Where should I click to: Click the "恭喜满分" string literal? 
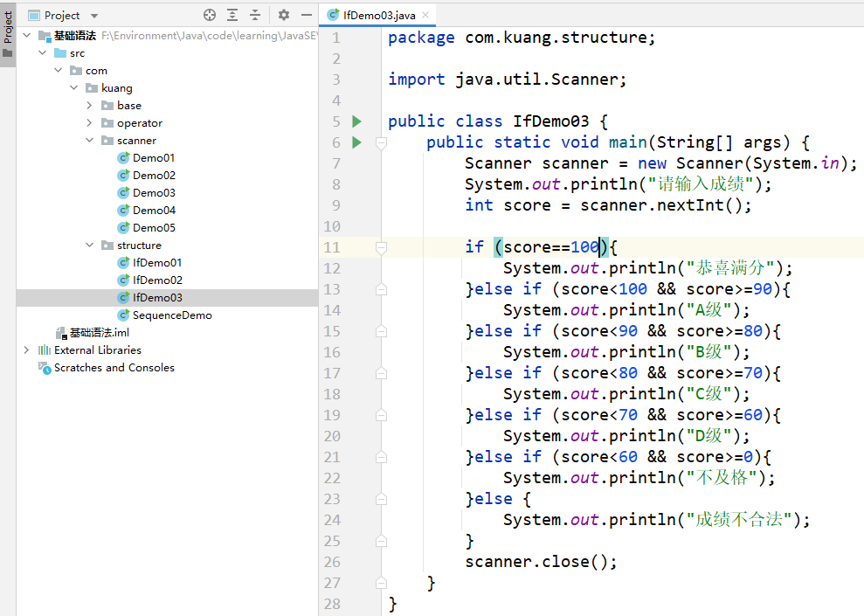tap(730, 267)
